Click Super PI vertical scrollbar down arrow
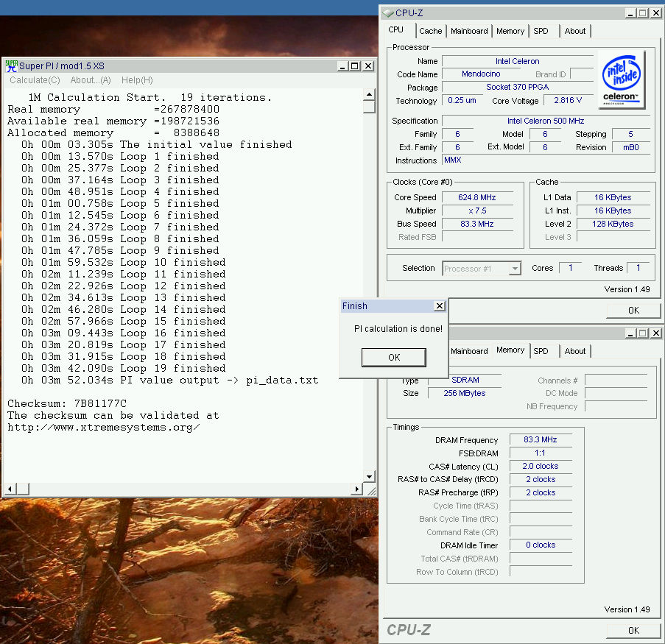The width and height of the screenshot is (665, 644). click(x=370, y=477)
